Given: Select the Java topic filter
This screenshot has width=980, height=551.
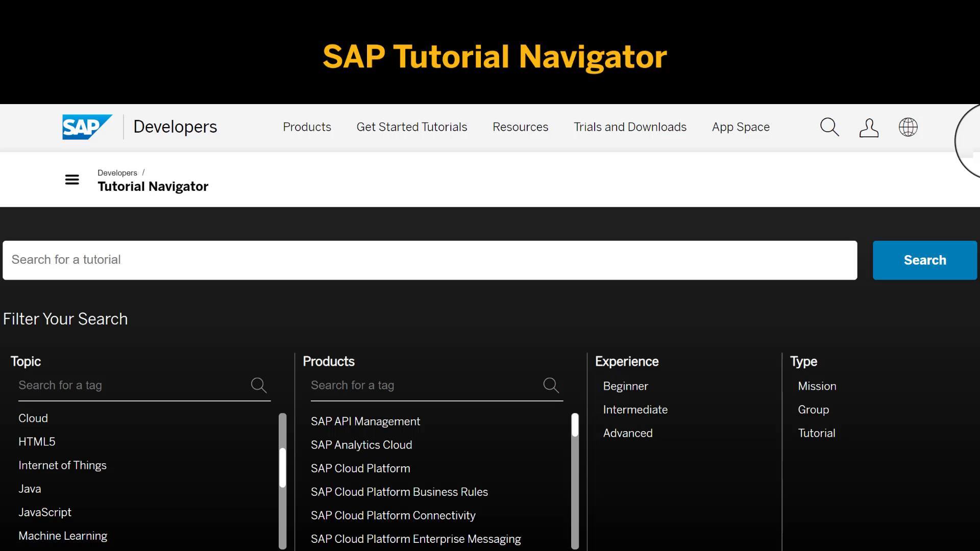Looking at the screenshot, I should pos(30,489).
